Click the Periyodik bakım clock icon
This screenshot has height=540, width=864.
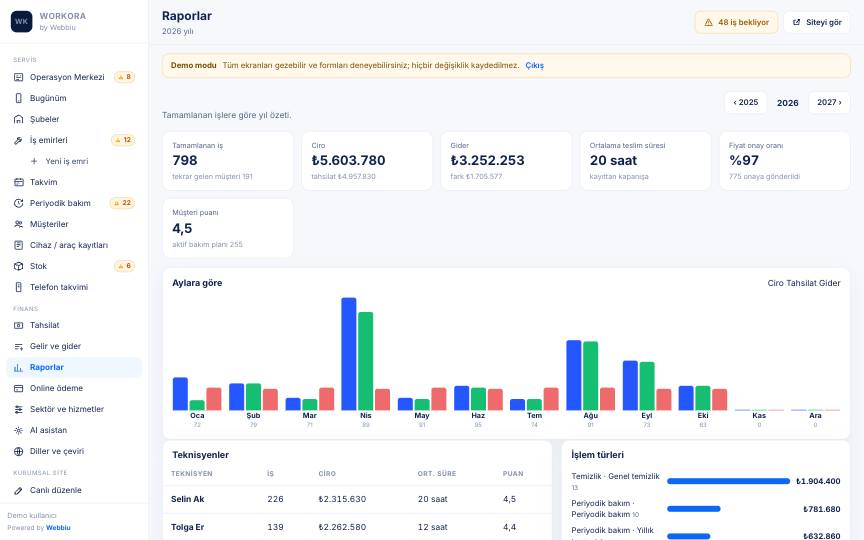point(18,203)
